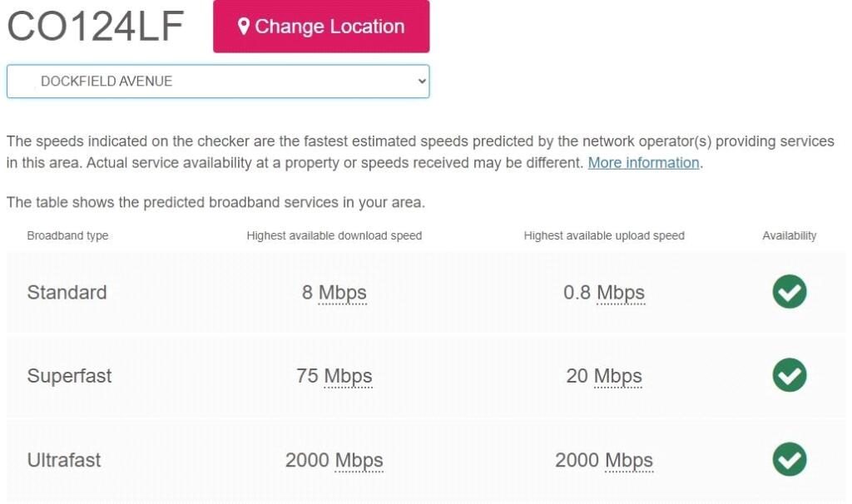This screenshot has height=504, width=852.
Task: Click the Mbps tooltip on Superfast upload speed
Action: pyautogui.click(x=620, y=376)
